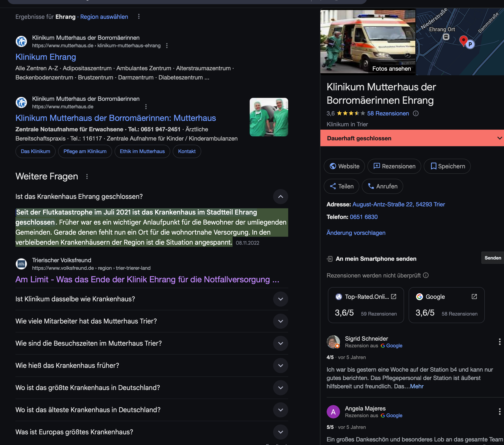Expand 'Wie sind die Besuchszeiten im Mutterhaus Trier?'
The width and height of the screenshot is (504, 445).
(281, 343)
